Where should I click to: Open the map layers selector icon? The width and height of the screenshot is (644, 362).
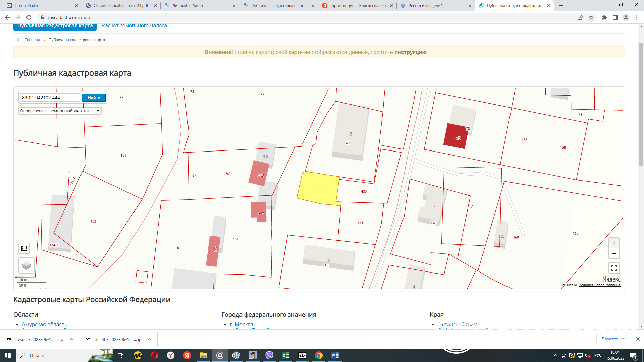pyautogui.click(x=26, y=266)
